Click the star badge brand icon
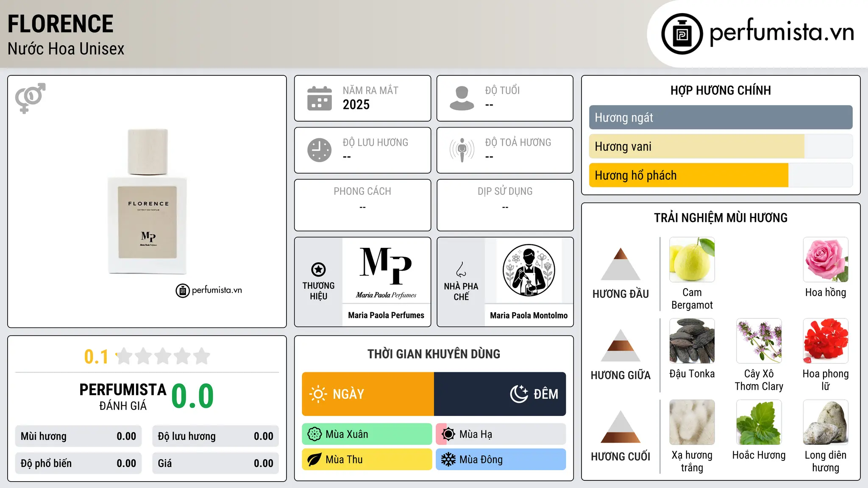 318,269
